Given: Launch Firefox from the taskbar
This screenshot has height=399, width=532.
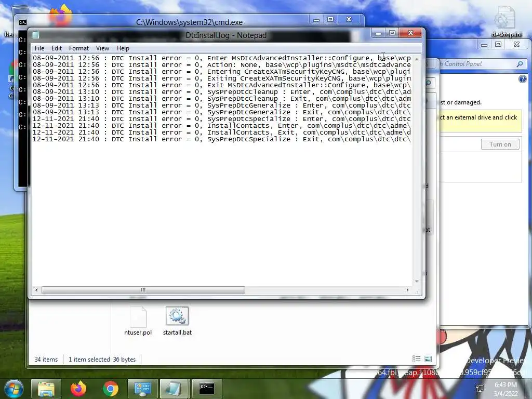Looking at the screenshot, I should tap(78, 389).
